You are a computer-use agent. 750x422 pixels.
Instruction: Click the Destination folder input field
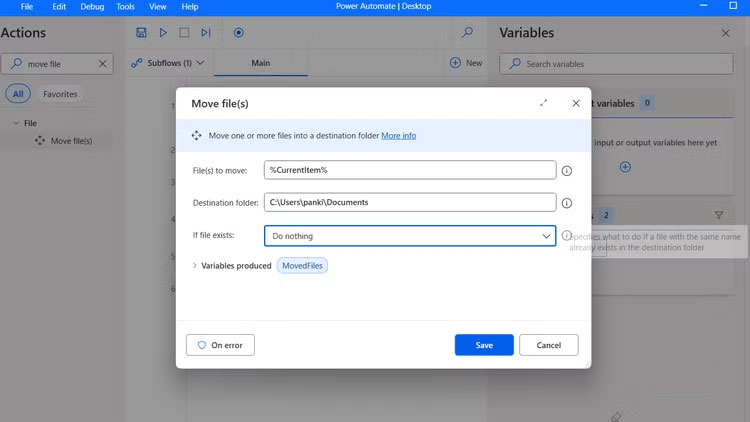[x=409, y=203]
